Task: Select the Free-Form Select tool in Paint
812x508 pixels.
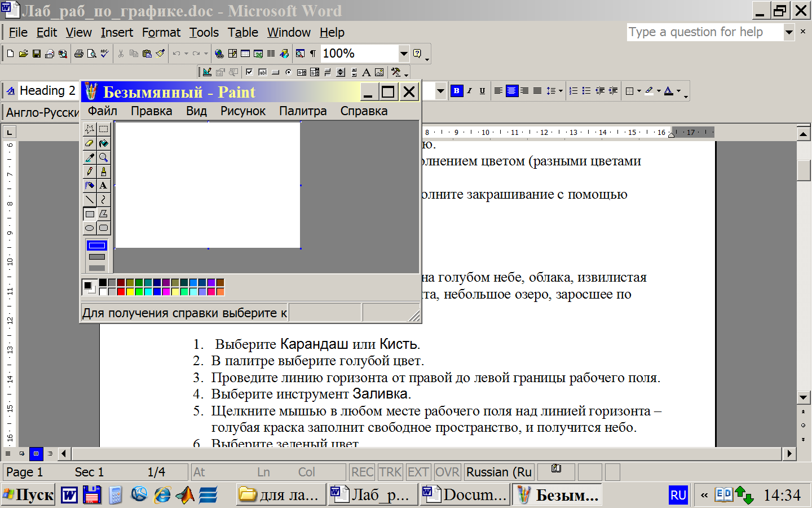Action: [x=90, y=129]
